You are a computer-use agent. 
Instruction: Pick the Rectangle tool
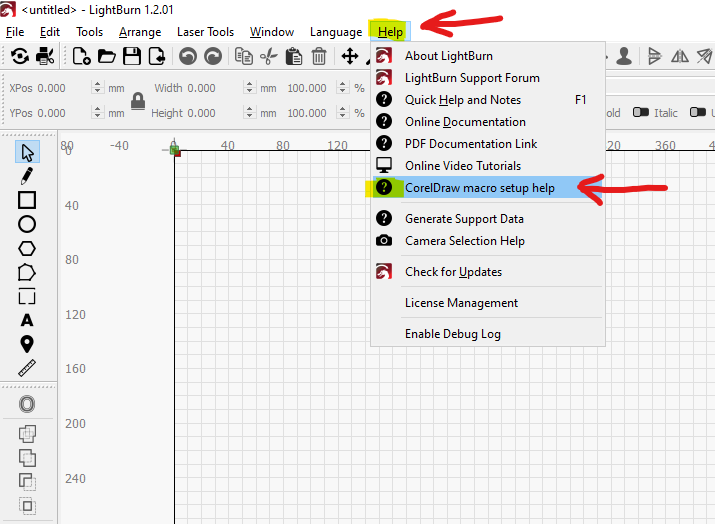coord(27,200)
